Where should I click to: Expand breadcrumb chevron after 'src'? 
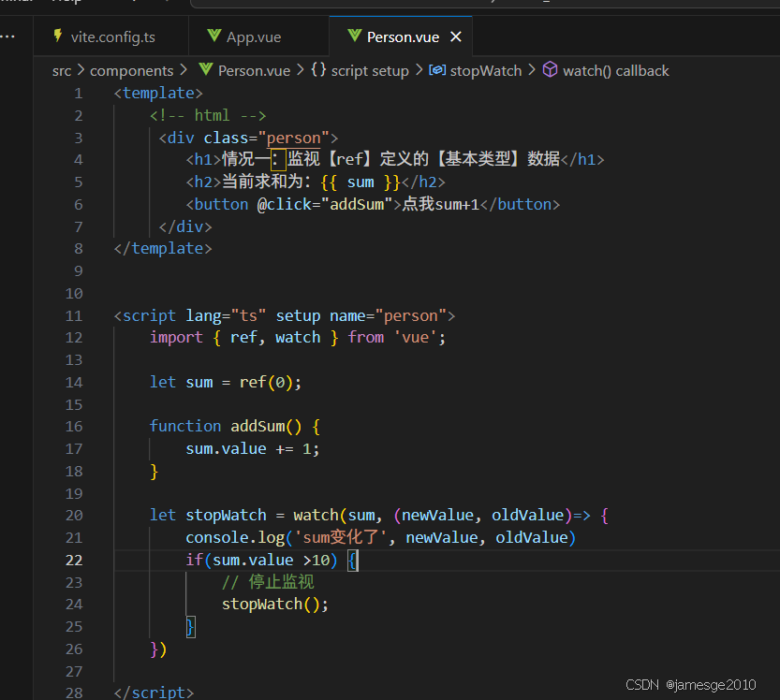click(81, 69)
